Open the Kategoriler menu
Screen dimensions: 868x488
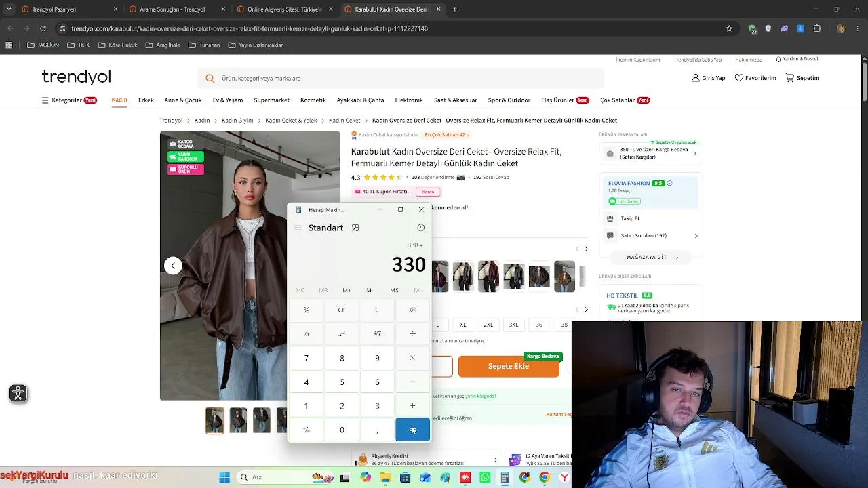[71, 100]
